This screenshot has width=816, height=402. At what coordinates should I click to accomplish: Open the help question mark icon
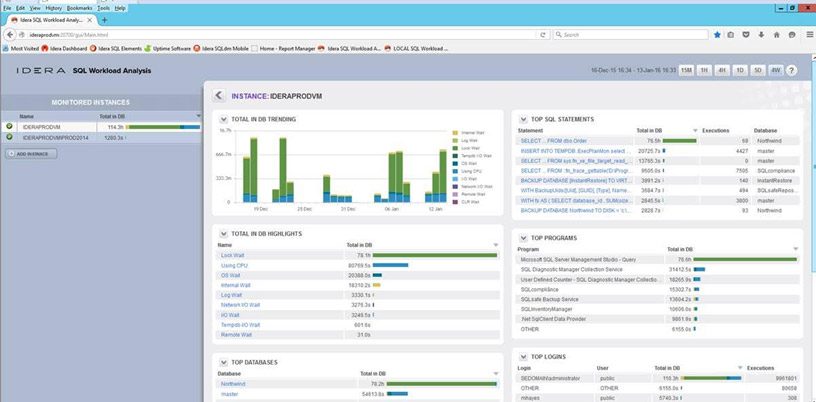click(x=791, y=70)
